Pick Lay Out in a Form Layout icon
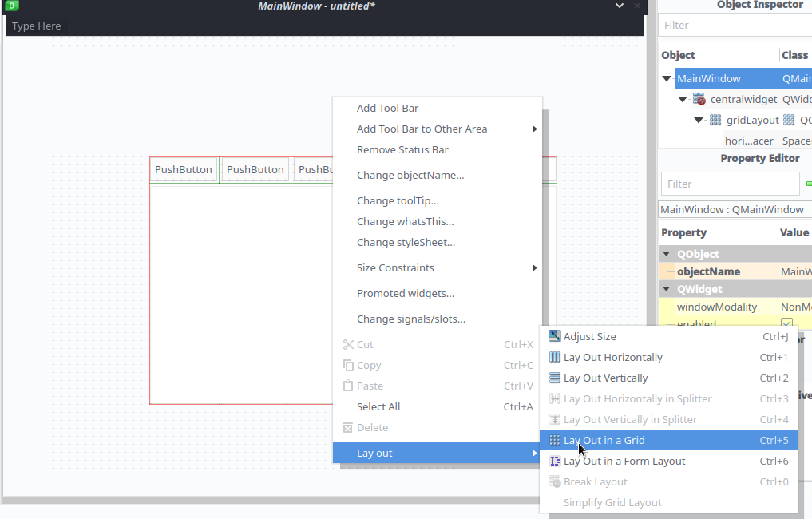This screenshot has width=812, height=519. [555, 462]
